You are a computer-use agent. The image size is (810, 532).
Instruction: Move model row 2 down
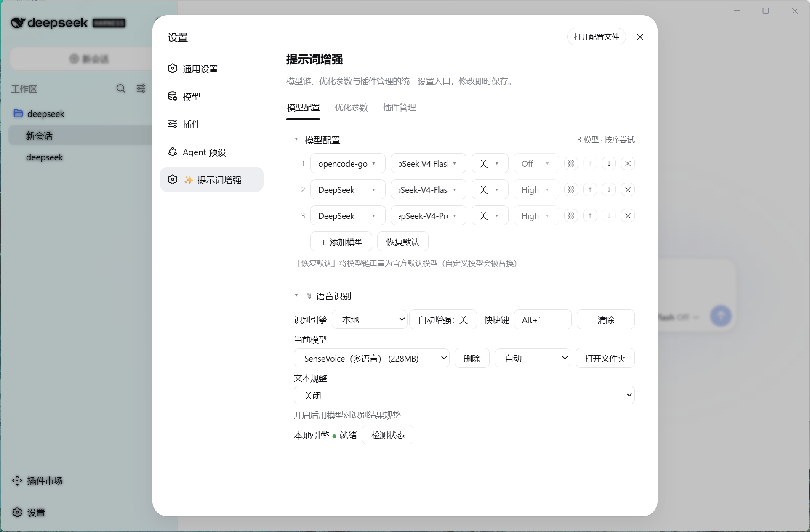coord(609,190)
